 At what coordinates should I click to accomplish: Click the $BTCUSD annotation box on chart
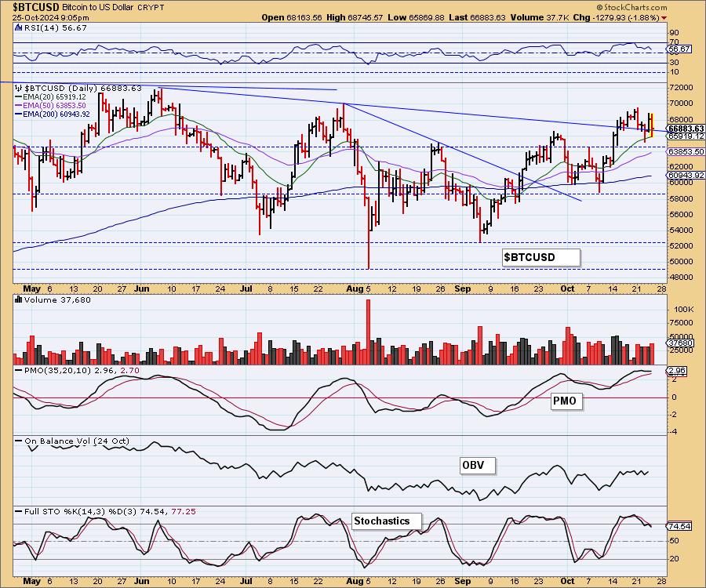point(541,257)
